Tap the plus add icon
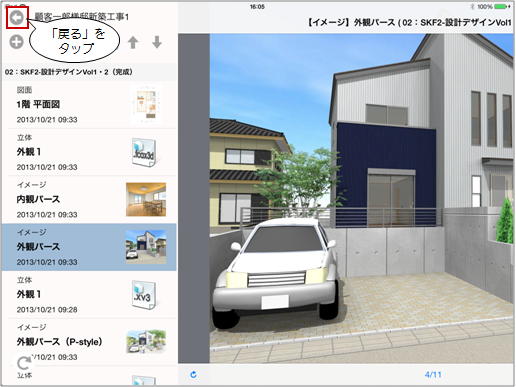516x387 pixels. 16,42
